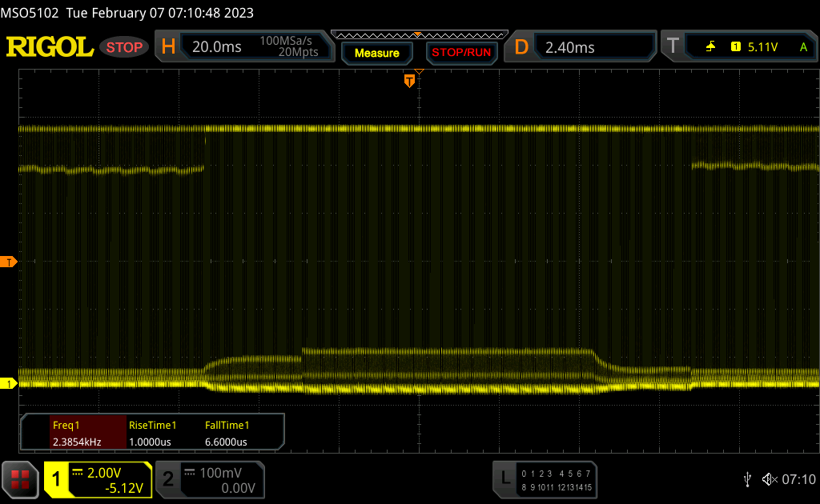Screen dimensions: 820x504
Task: Click the date and time header text
Action: [159, 13]
